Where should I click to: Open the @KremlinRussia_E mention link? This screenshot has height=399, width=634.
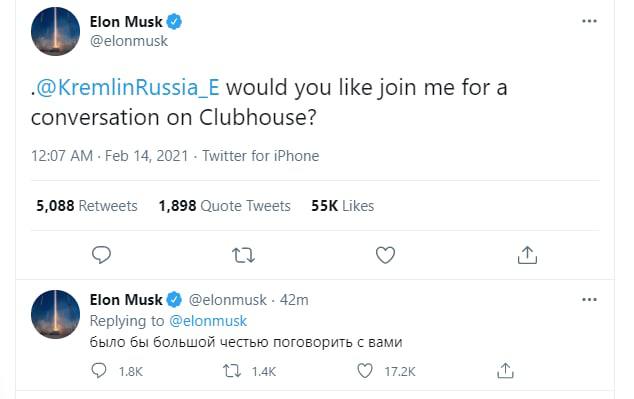[x=128, y=87]
